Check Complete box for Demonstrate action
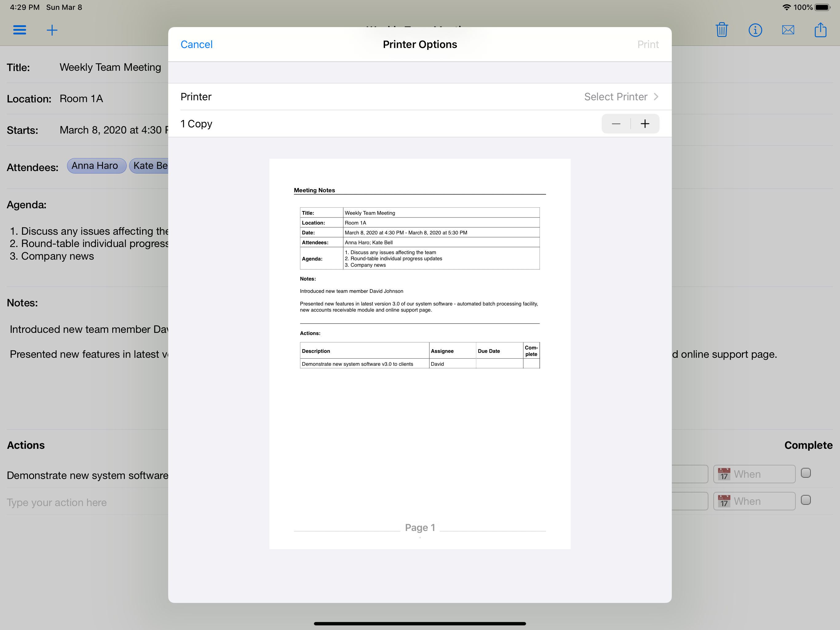 tap(806, 473)
